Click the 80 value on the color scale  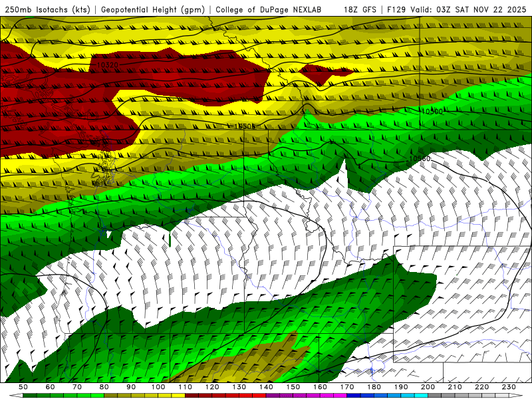coord(104,387)
